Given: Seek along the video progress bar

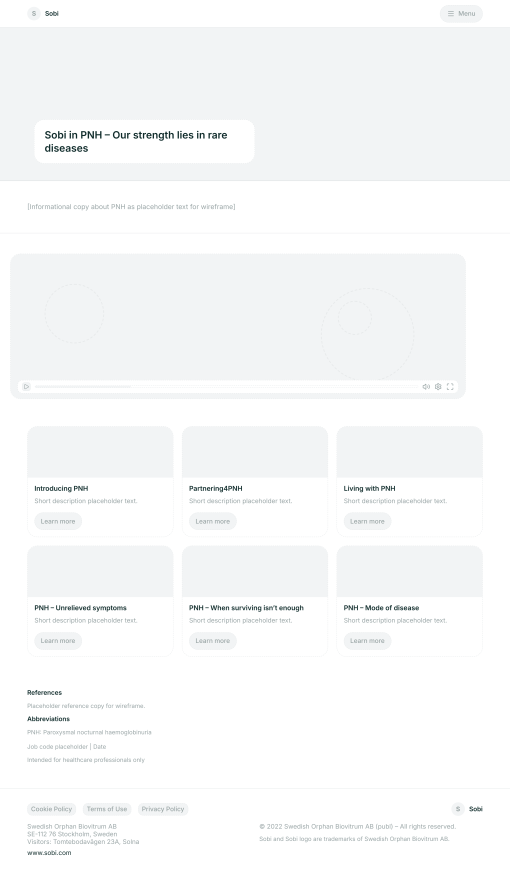Looking at the screenshot, I should 226,387.
